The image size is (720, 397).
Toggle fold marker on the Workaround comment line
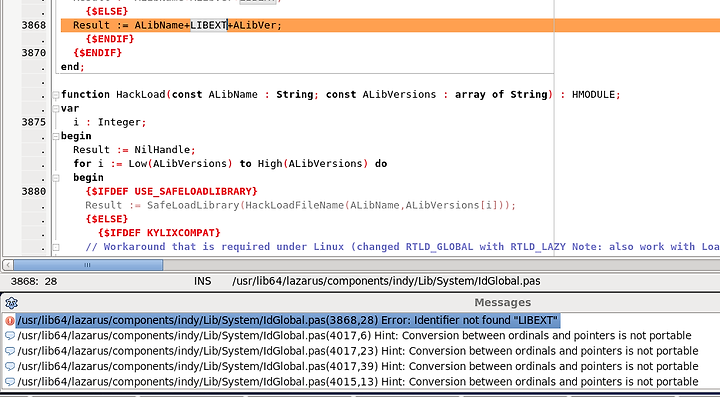pos(56,247)
